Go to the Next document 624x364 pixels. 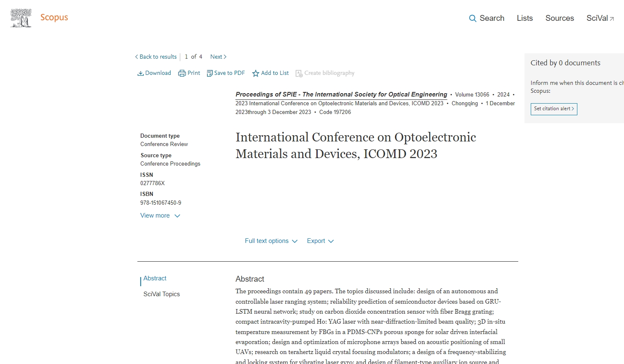[x=218, y=57]
